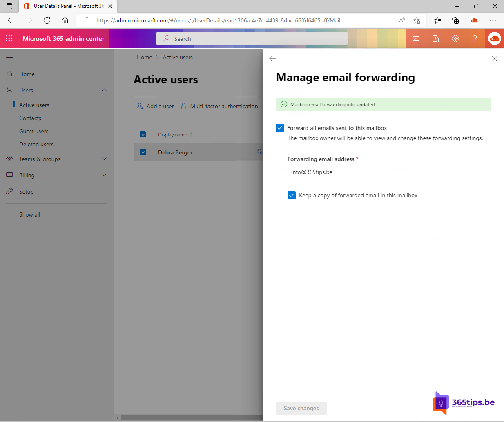504x422 pixels.
Task: Click the Home breadcrumb link
Action: (x=145, y=57)
